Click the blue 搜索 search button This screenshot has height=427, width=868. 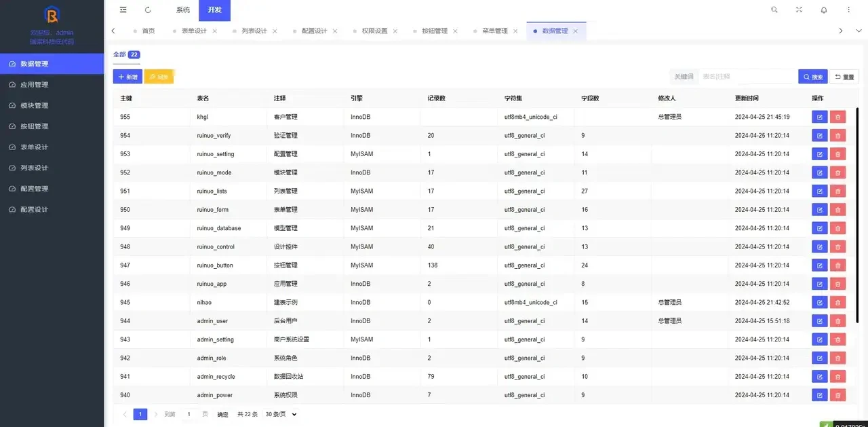click(x=812, y=77)
